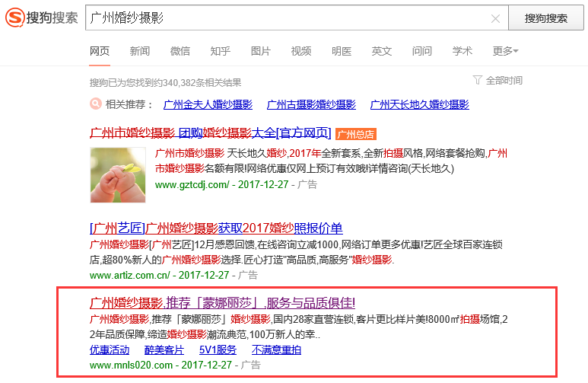Click the baby hands thumbnail image

tap(118, 175)
